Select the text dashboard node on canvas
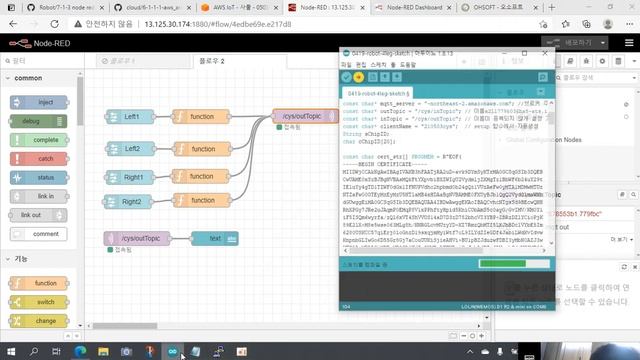The height and width of the screenshot is (360, 640). pos(215,238)
